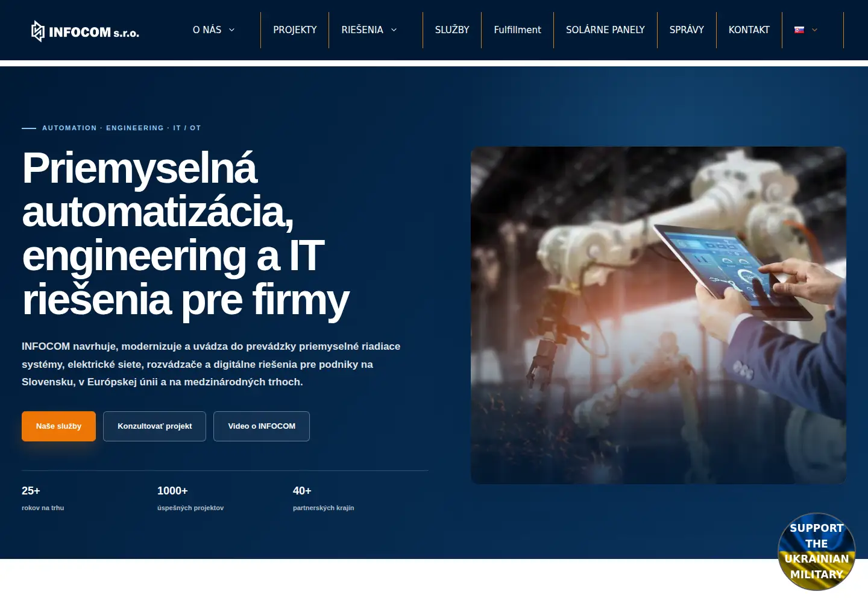The width and height of the screenshot is (868, 603).
Task: Play the Video o INFOCOM button
Action: (262, 426)
